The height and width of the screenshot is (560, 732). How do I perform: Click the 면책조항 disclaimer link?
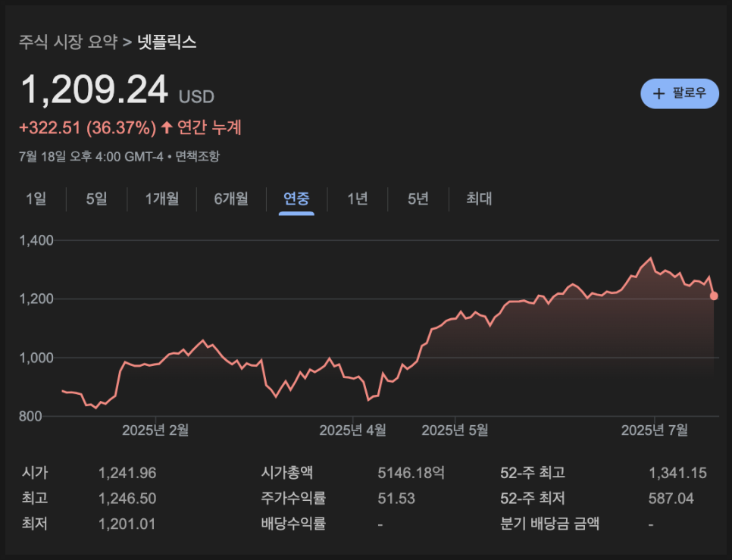[198, 156]
